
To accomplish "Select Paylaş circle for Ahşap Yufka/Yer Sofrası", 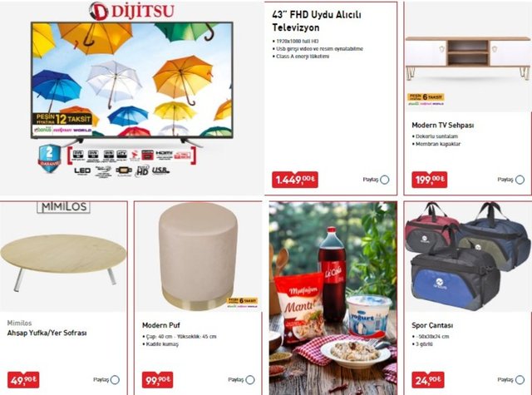I will tap(115, 380).
